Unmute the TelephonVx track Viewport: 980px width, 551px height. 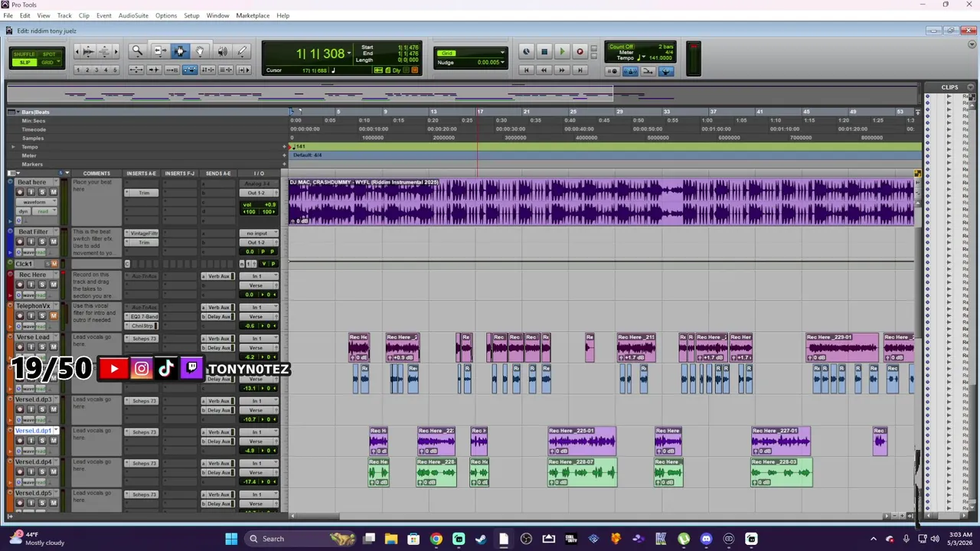click(53, 316)
